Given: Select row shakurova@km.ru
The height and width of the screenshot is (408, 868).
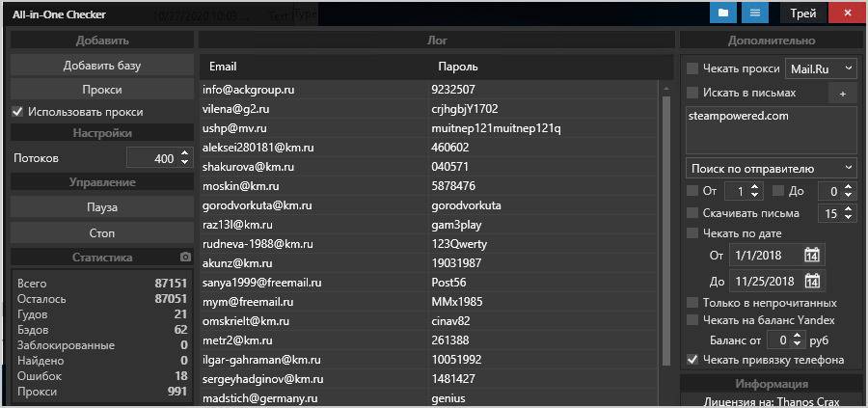Looking at the screenshot, I should (x=428, y=167).
